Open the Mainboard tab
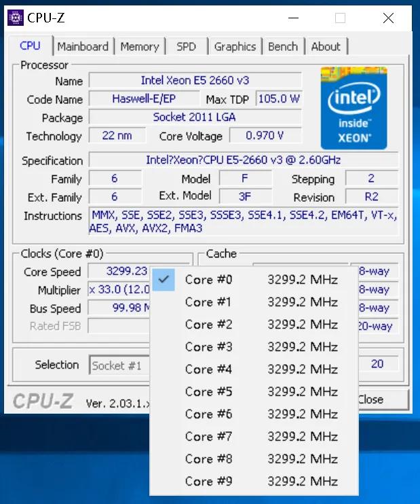The image size is (420, 504). [83, 47]
